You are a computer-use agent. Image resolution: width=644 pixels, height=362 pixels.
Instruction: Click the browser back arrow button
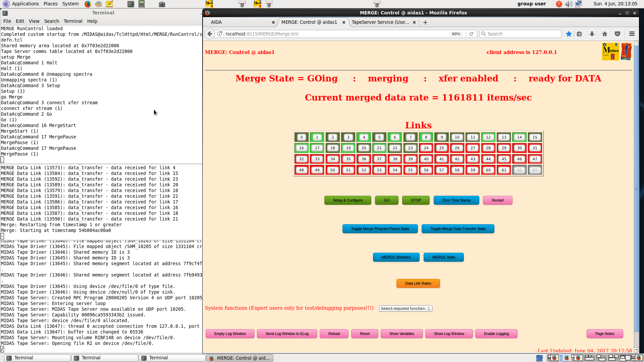click(210, 34)
